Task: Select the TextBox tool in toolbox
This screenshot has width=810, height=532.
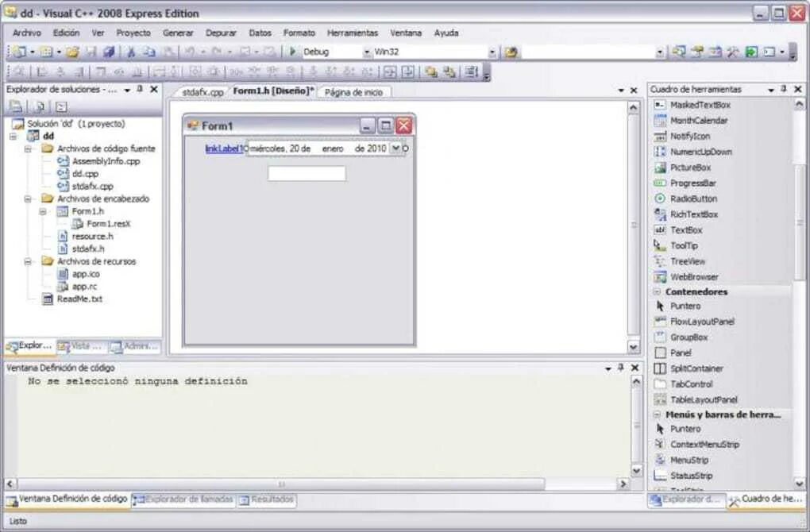Action: click(x=686, y=229)
